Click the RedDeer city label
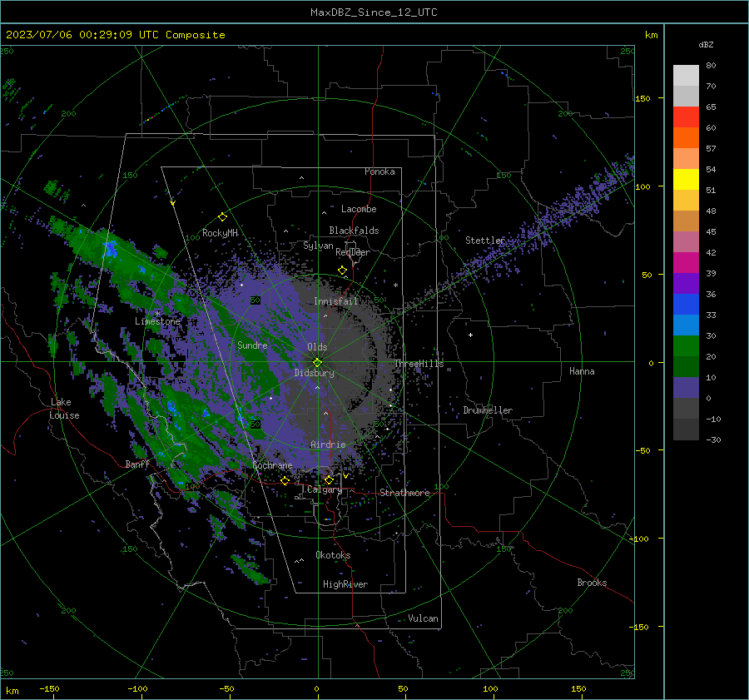 pos(353,252)
